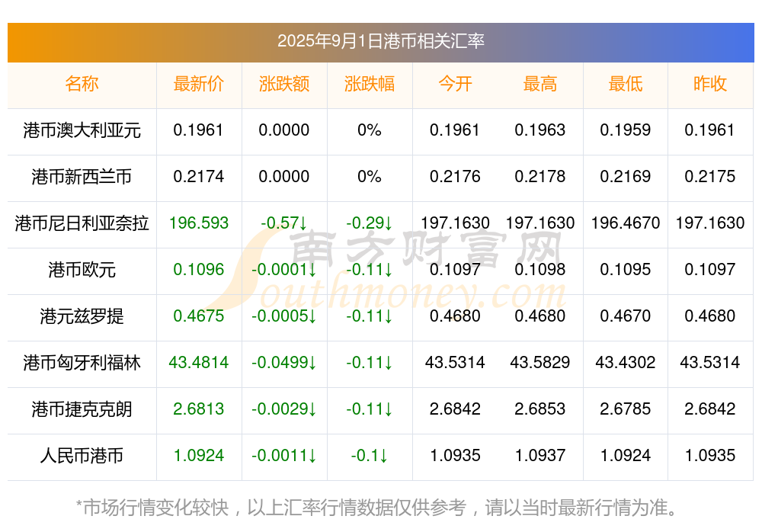Viewport: 762px width, 532px height.
Task: Click the 港币捷克克朗 row name
Action: (x=82, y=409)
